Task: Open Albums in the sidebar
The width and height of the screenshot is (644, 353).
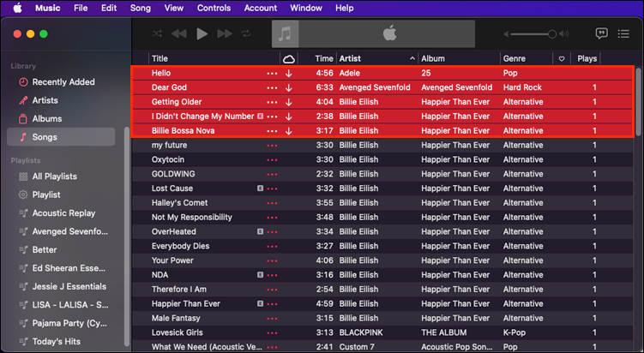Action: pos(61,118)
